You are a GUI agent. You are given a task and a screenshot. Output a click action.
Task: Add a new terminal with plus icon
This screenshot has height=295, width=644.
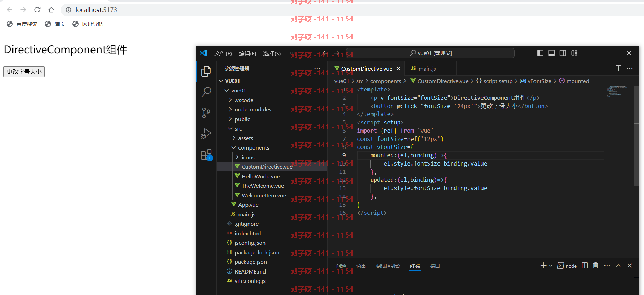543,266
